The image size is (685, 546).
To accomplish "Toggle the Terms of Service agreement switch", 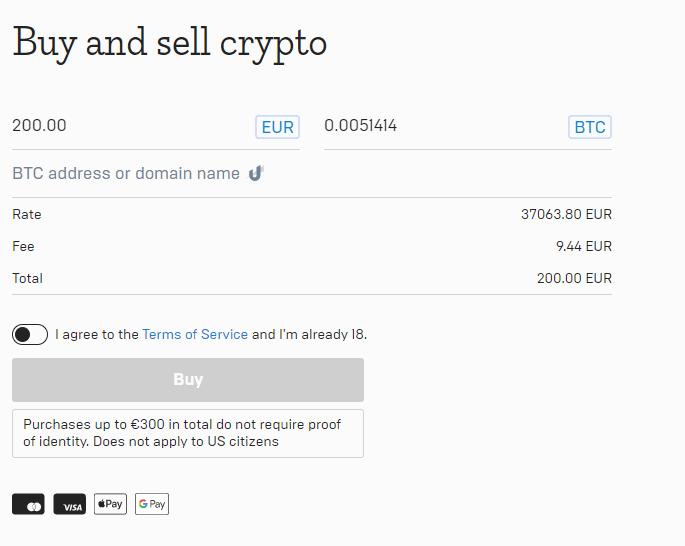I will point(30,335).
